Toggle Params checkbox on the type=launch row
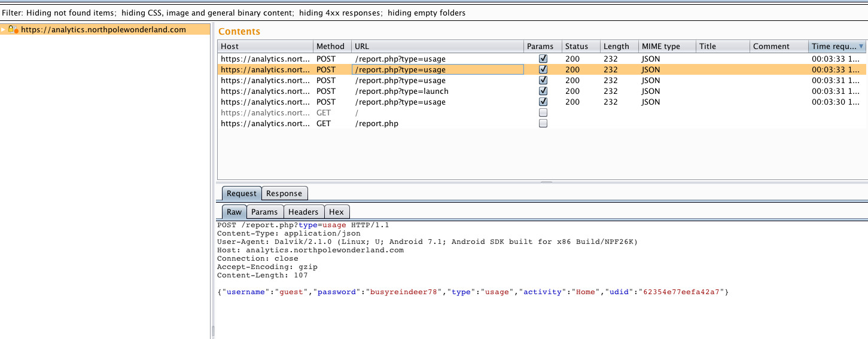Screen dimensions: 868x339 point(543,91)
